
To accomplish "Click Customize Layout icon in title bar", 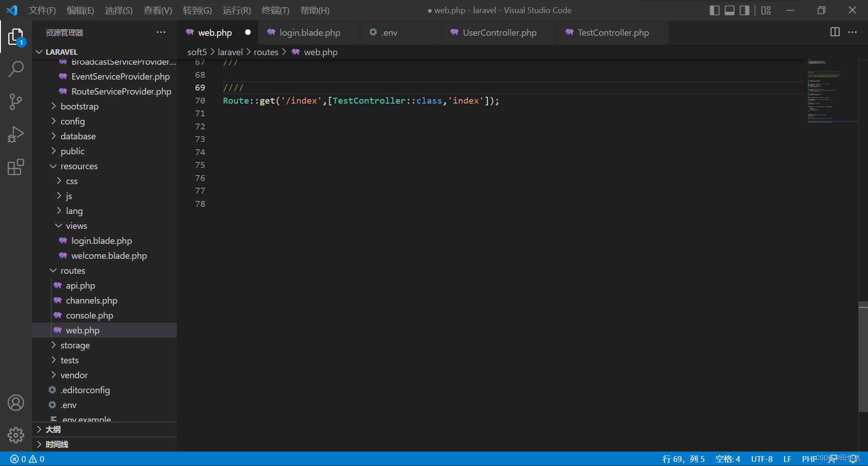I will pos(766,10).
